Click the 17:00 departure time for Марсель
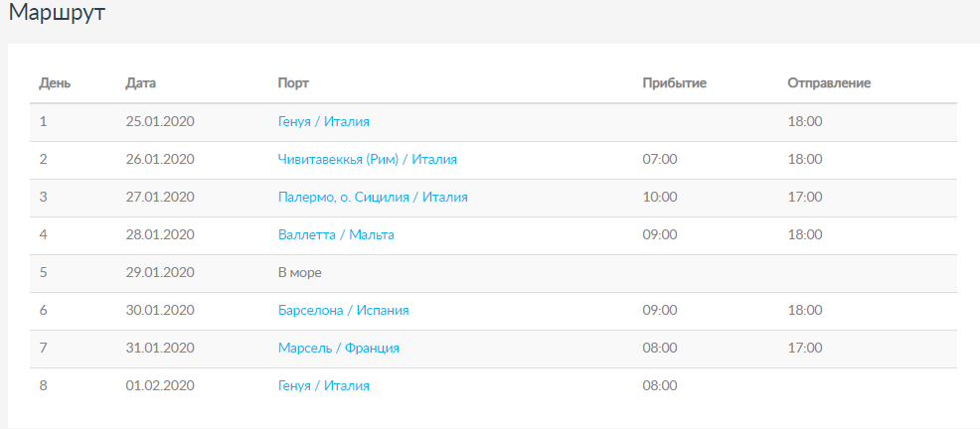Viewport: 980px width, 429px height. coord(805,348)
